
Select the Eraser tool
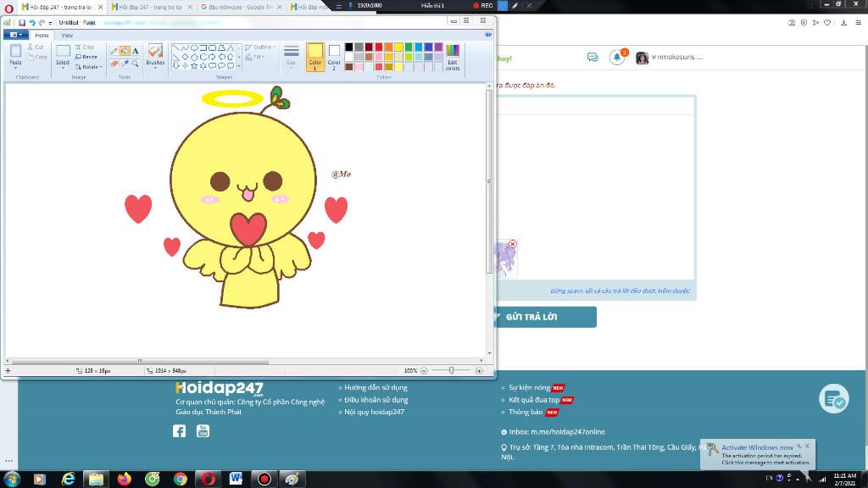click(114, 64)
